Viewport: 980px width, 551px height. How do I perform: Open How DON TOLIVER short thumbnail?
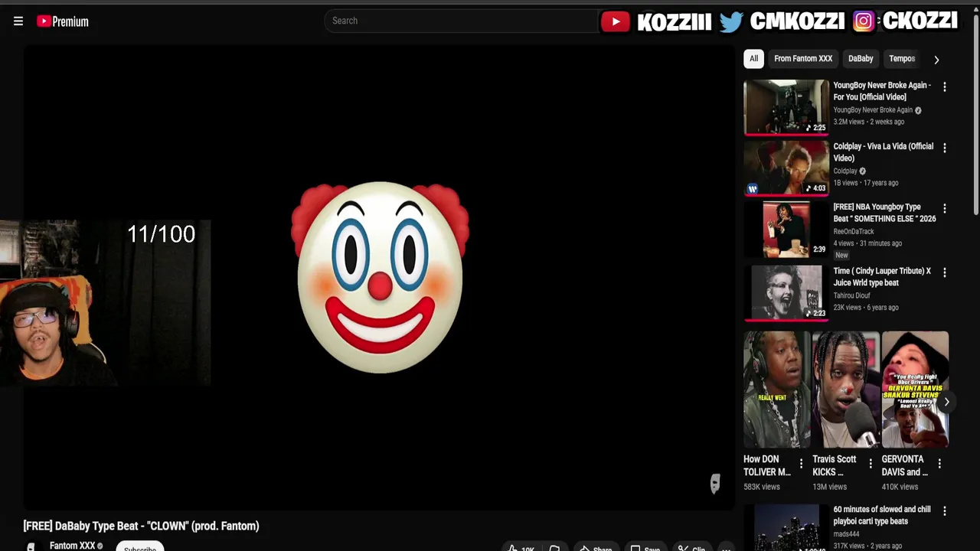click(776, 390)
